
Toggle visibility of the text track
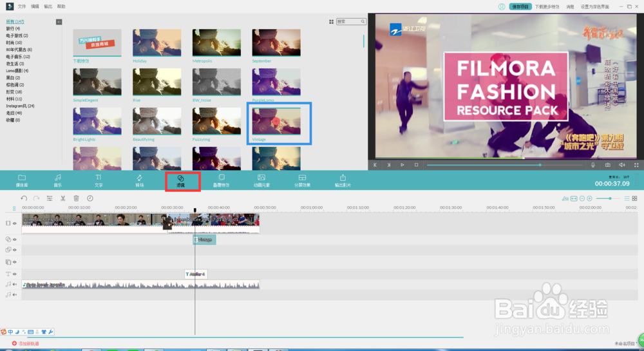(15, 274)
